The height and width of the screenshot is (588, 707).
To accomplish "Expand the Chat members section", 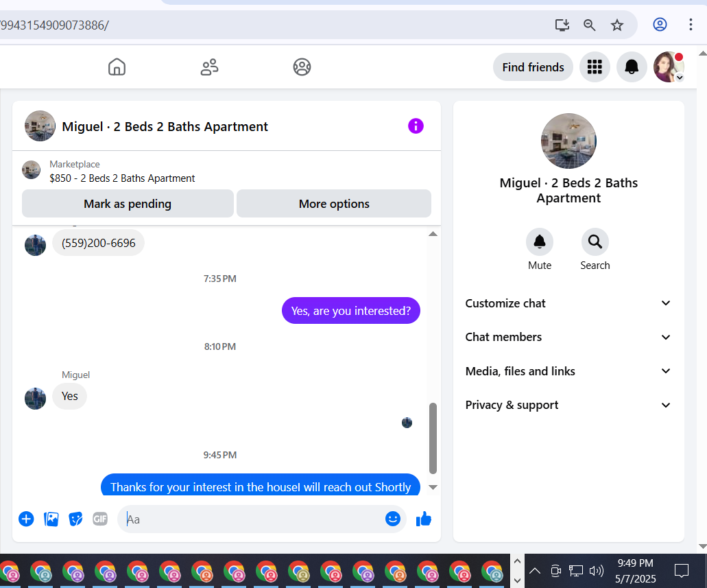I will [568, 337].
